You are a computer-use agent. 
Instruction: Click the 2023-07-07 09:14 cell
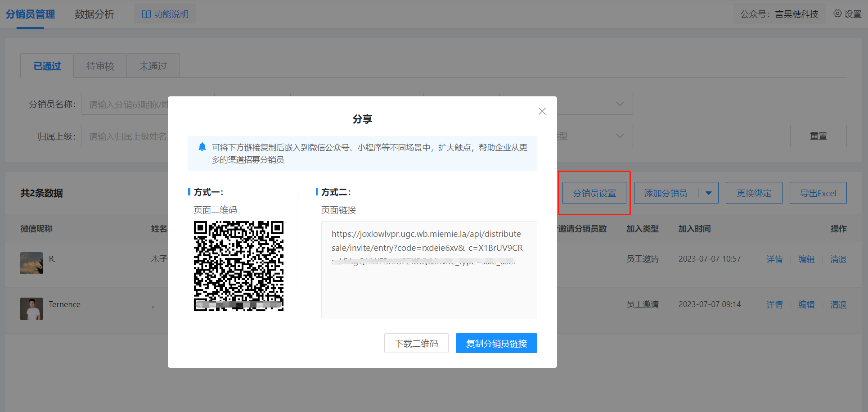click(x=710, y=304)
